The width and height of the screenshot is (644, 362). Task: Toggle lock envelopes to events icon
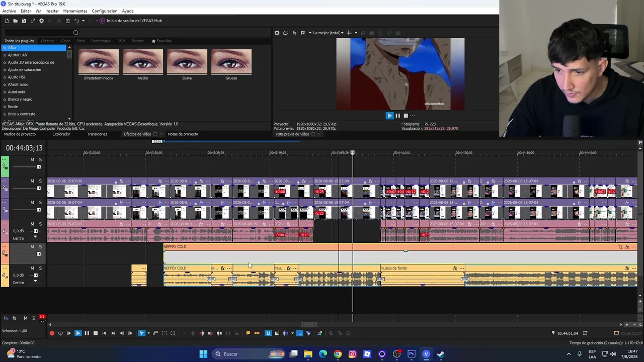[x=300, y=333]
